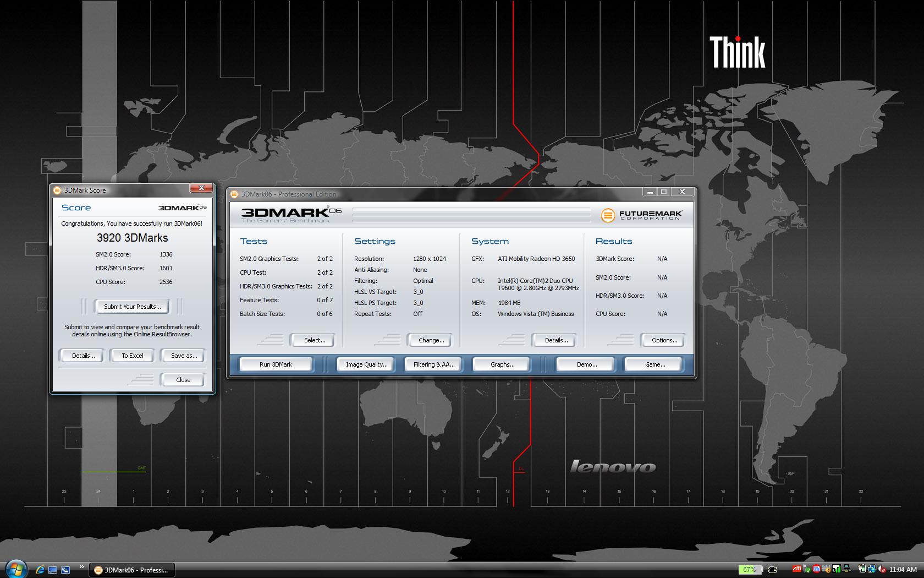Viewport: 924px width, 578px height.
Task: Minimize the 3DMark06 main window
Action: (650, 192)
